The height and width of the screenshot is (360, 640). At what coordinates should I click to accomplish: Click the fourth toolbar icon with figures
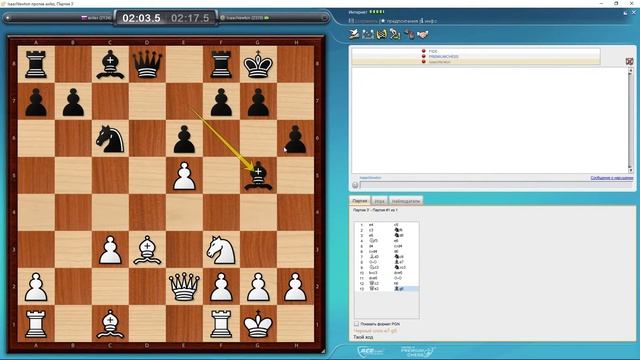point(395,34)
